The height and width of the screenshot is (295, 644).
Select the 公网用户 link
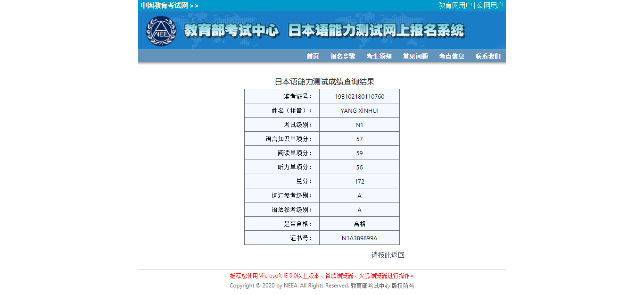coord(490,6)
